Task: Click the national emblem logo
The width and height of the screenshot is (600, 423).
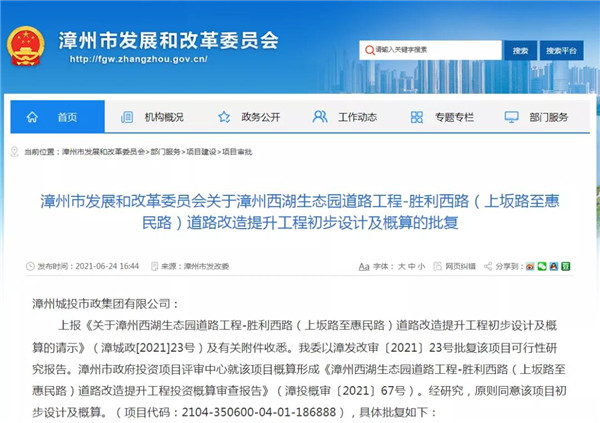Action: (26, 46)
